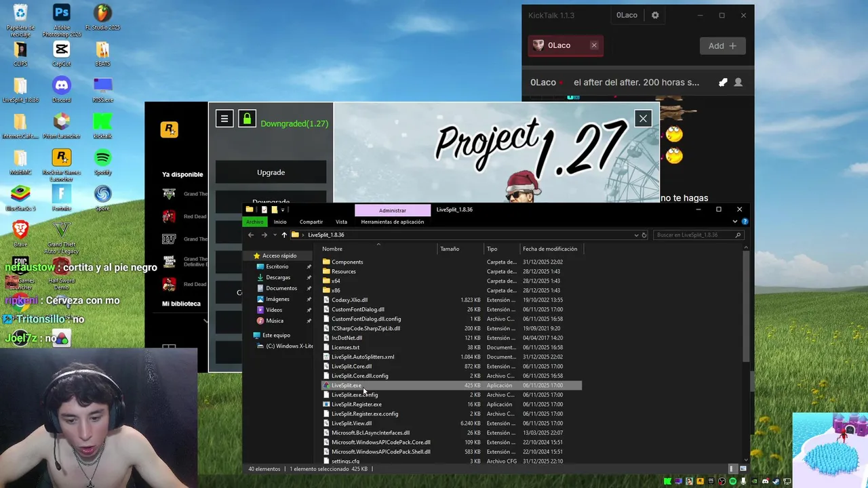Screen dimensions: 868x488
Task: Open the Discord desktop shortcut
Action: (x=61, y=89)
